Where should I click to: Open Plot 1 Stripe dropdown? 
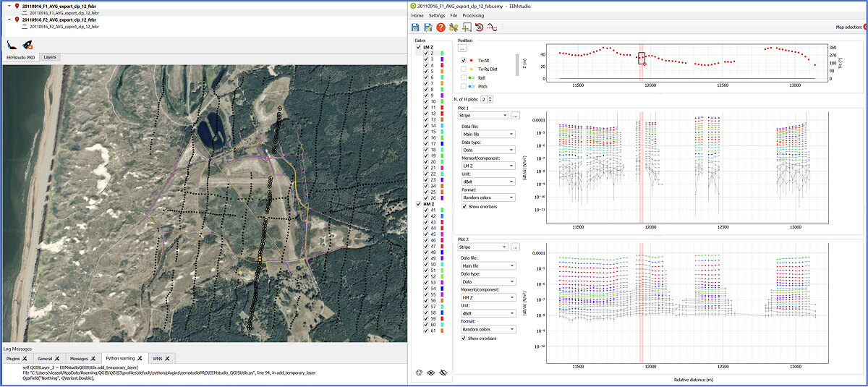coord(483,115)
